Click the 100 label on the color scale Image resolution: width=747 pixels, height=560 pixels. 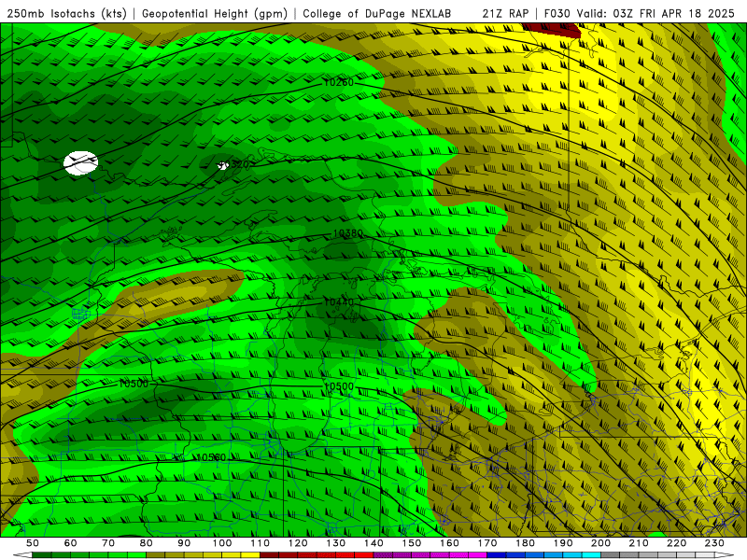tap(222, 543)
